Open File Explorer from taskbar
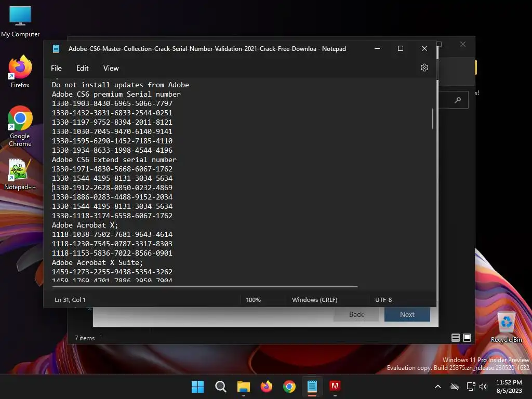The width and height of the screenshot is (532, 399). tap(243, 387)
